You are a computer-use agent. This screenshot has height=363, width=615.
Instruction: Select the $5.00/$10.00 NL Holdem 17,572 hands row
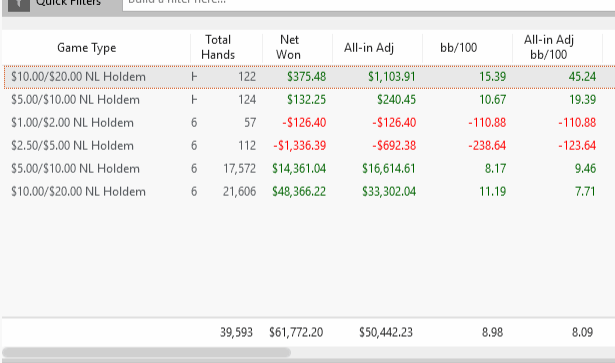(309, 169)
